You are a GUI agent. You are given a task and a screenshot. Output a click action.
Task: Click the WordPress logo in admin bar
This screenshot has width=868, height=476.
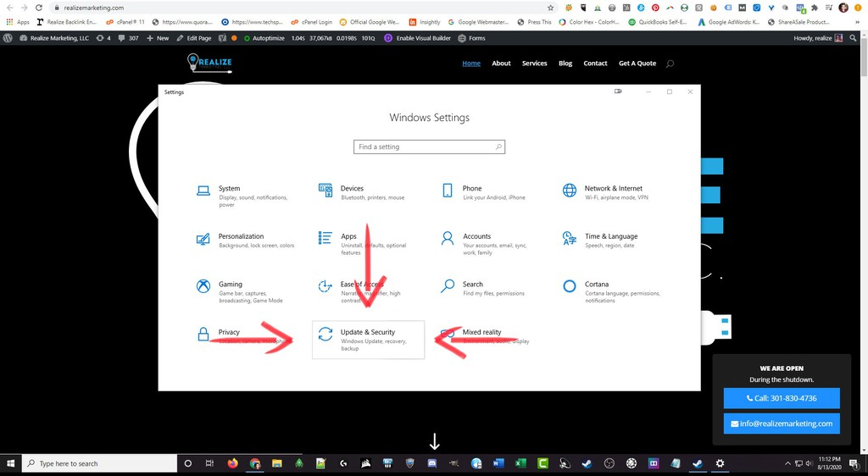tap(8, 38)
